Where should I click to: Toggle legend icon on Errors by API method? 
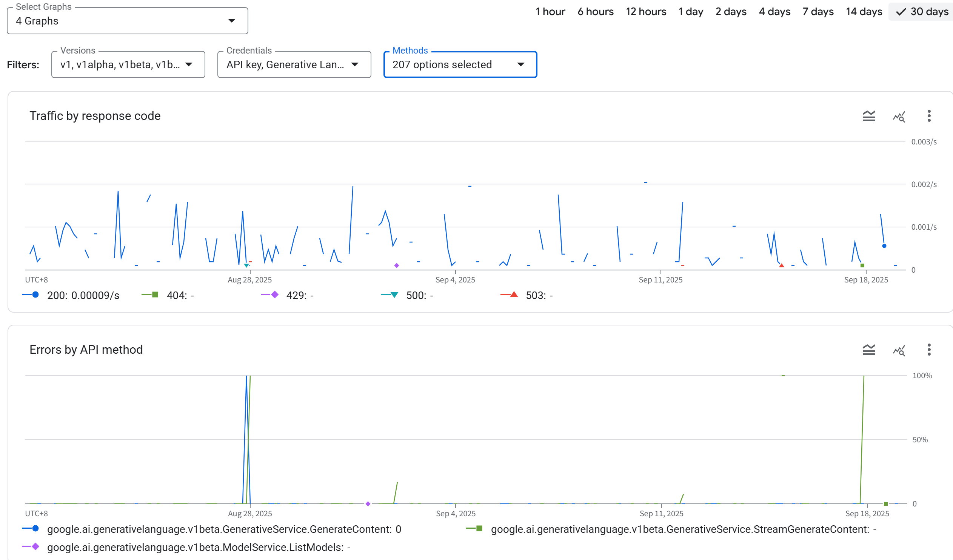click(x=869, y=350)
